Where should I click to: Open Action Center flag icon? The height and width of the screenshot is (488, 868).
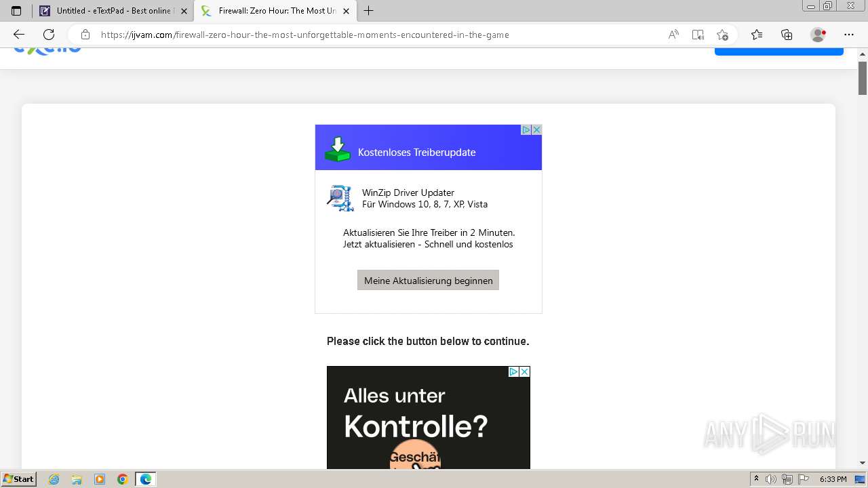[803, 479]
